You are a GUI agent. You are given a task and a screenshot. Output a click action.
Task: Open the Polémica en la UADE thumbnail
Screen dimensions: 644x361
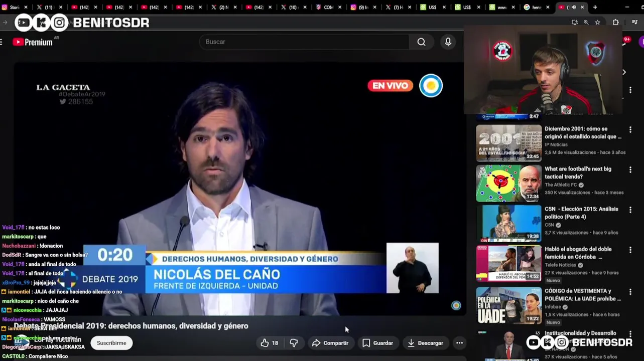[509, 305]
